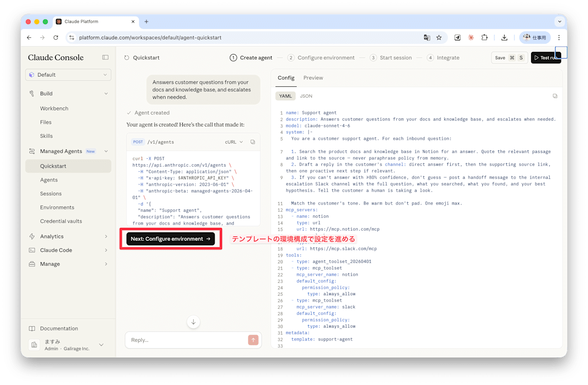The image size is (588, 385).
Task: Open the cURL language dropdown
Action: (x=234, y=142)
